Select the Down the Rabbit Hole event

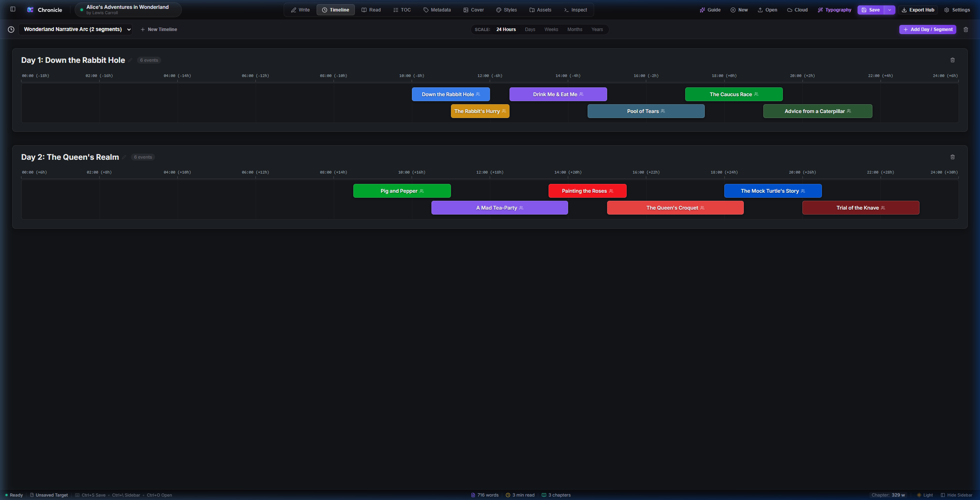coord(451,94)
